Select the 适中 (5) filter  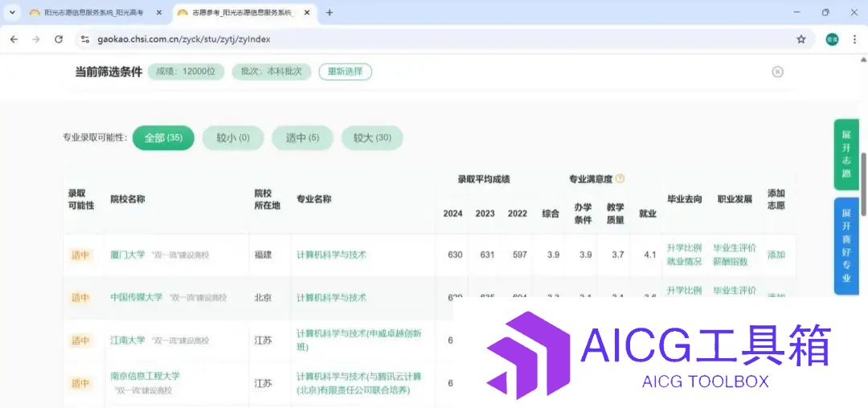click(302, 137)
